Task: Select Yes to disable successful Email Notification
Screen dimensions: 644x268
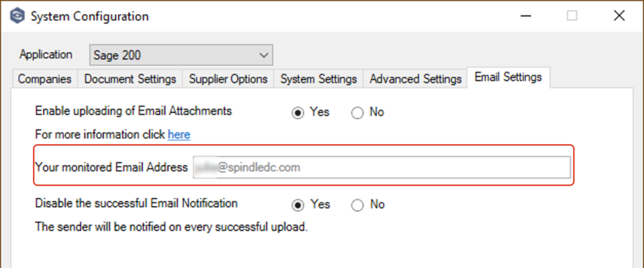Action: point(298,205)
